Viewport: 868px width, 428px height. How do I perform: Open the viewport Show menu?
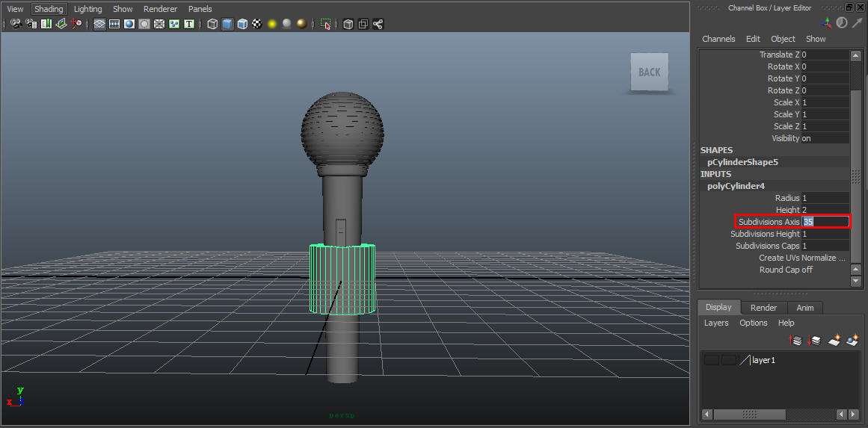click(x=123, y=9)
